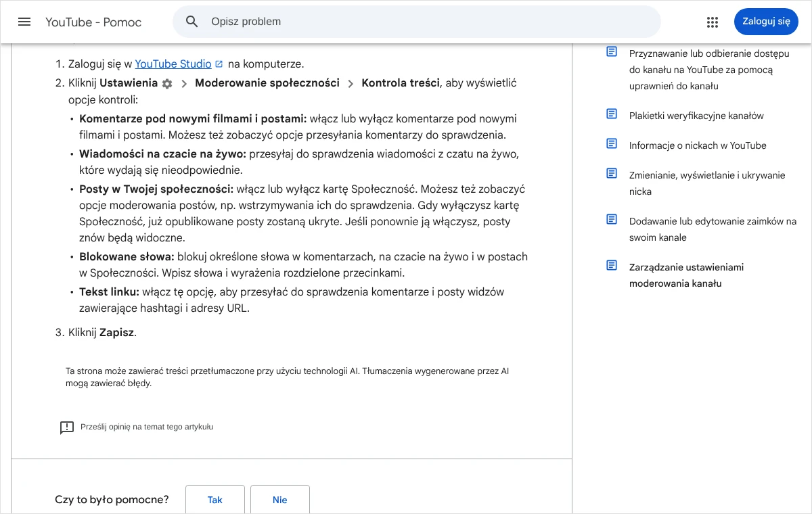The width and height of the screenshot is (812, 514).
Task: Click the bold heading Wiadomości na czacie na żywo
Action: [162, 154]
